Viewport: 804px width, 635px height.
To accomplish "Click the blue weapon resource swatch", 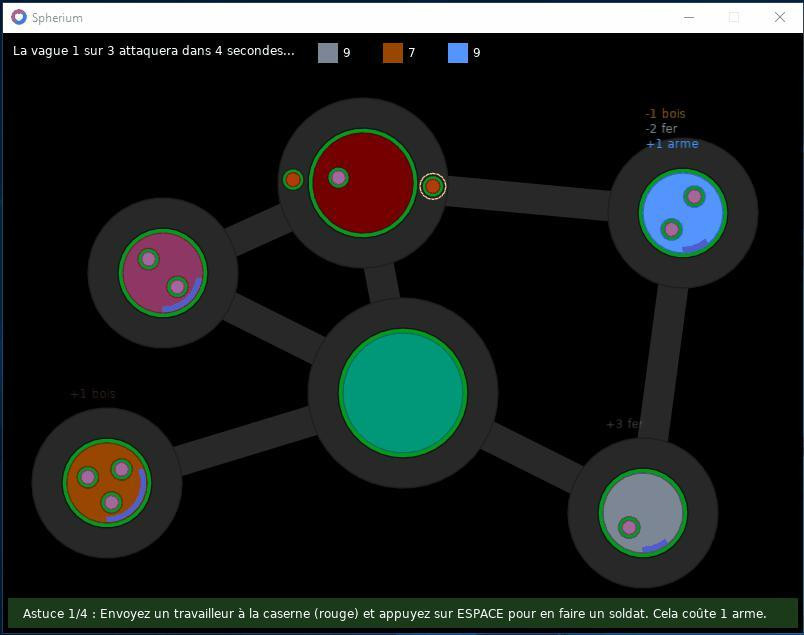I will (x=458, y=53).
